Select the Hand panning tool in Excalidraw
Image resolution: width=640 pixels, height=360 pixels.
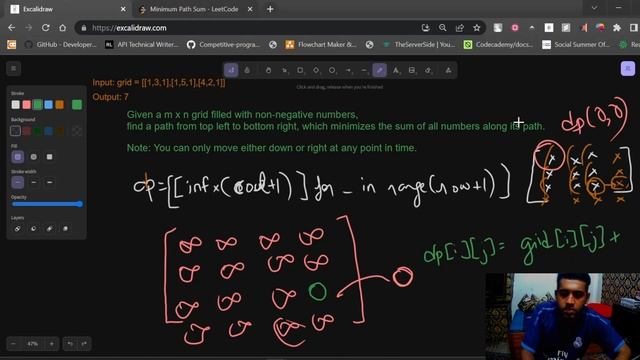point(268,70)
